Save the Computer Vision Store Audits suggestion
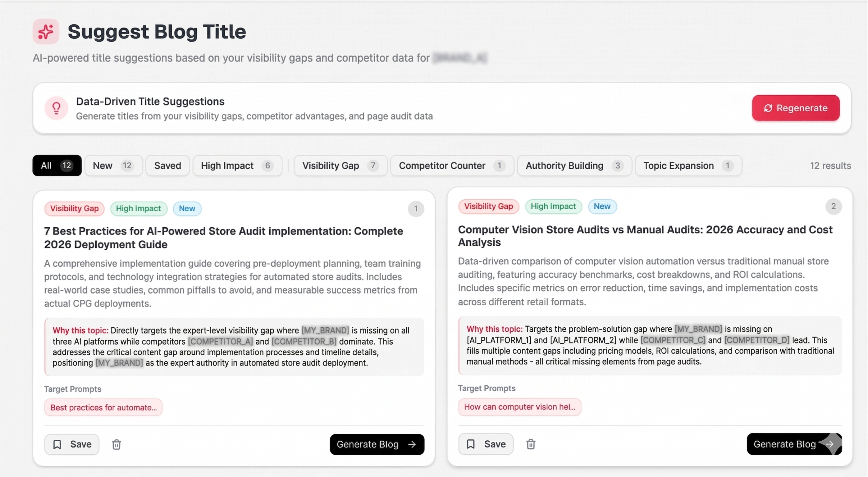This screenshot has width=868, height=477. [x=486, y=444]
